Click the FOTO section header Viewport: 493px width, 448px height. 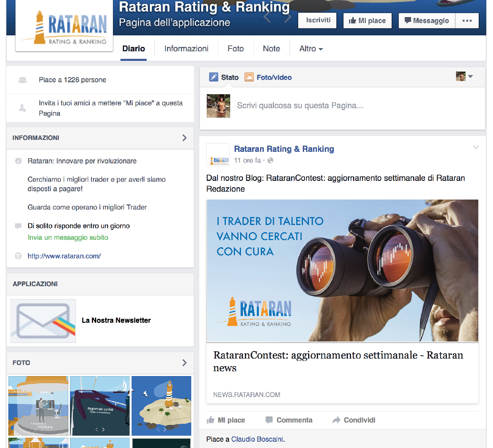pyautogui.click(x=21, y=363)
